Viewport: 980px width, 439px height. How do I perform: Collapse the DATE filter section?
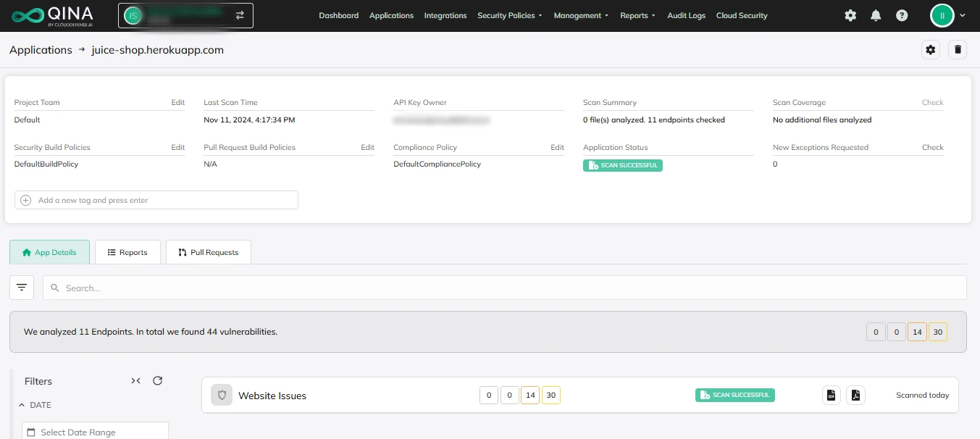click(22, 405)
